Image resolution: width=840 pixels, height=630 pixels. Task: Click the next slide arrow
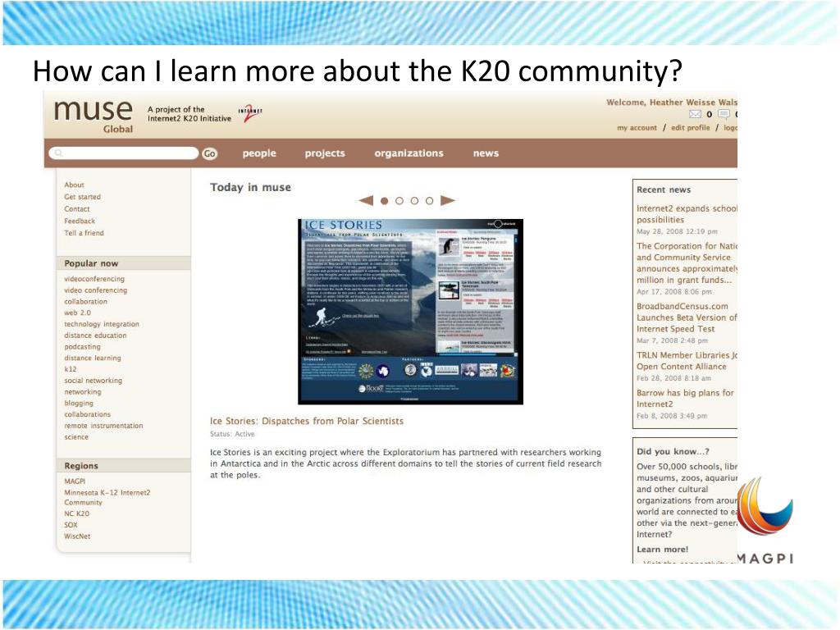(x=447, y=201)
